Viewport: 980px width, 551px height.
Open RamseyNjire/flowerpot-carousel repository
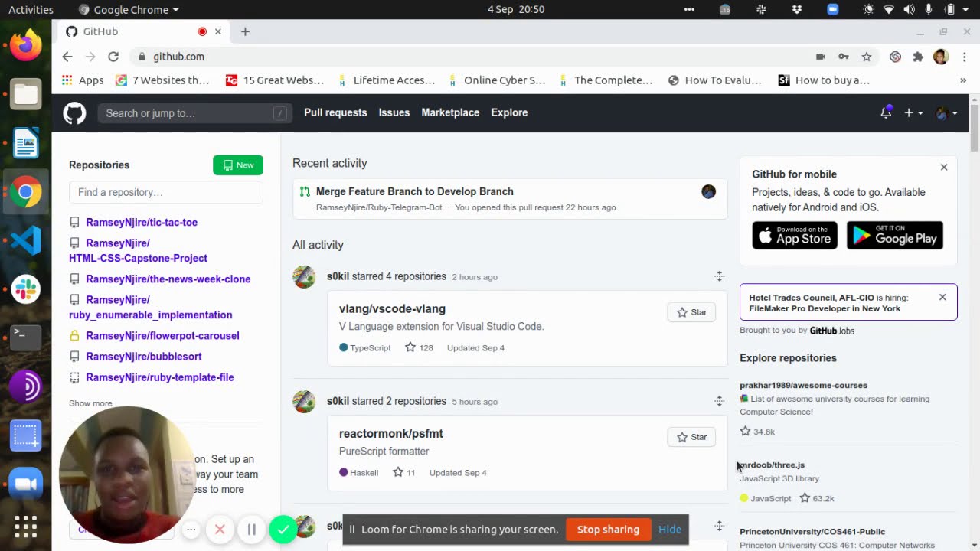(162, 335)
